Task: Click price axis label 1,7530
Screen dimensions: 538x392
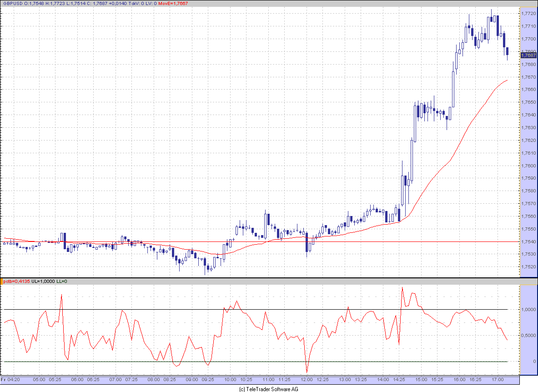Action: [x=528, y=254]
